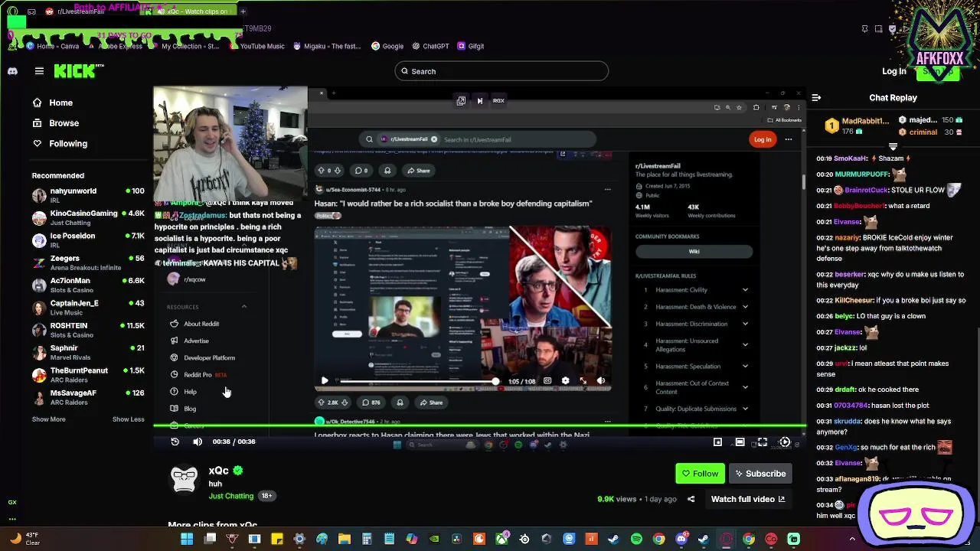Open TheBurntPeanut channel avatar
This screenshot has height=551, width=980.
tap(39, 375)
